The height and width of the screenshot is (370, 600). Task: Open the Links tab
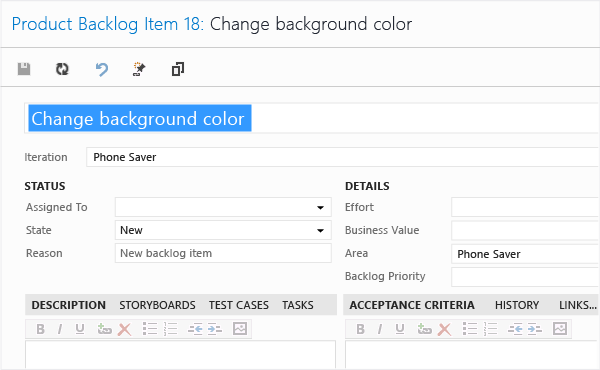click(578, 305)
